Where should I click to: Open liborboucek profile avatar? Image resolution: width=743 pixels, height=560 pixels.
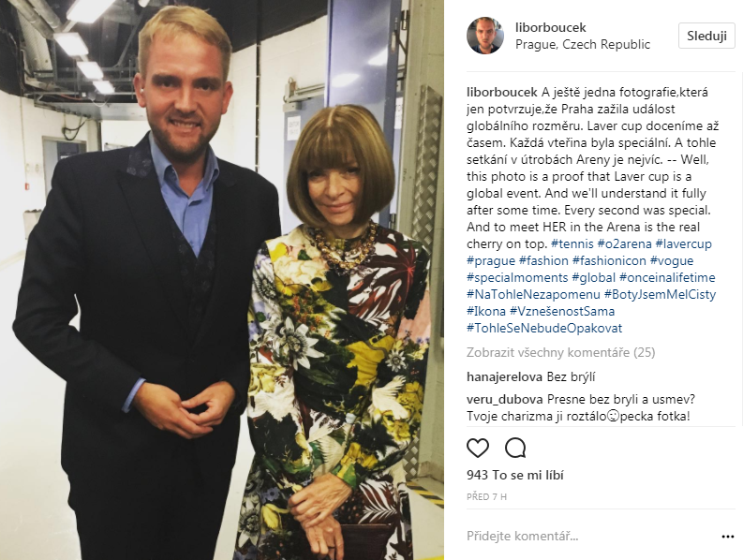[x=484, y=36]
